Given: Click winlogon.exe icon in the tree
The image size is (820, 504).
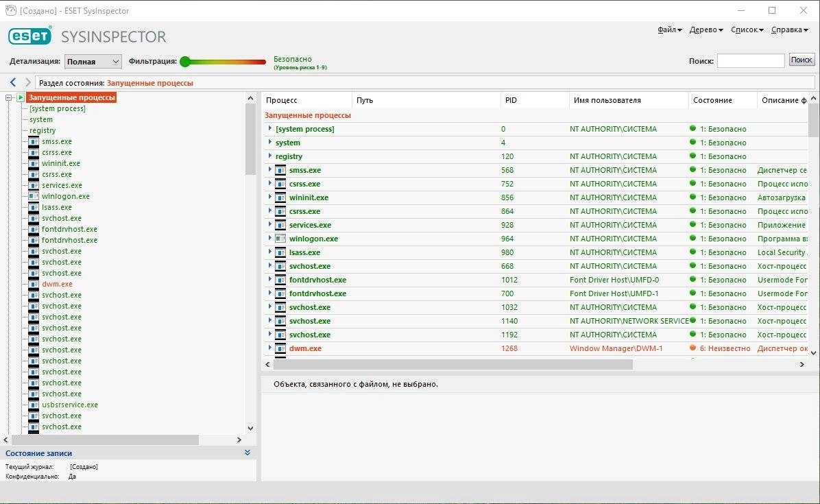Looking at the screenshot, I should point(34,196).
